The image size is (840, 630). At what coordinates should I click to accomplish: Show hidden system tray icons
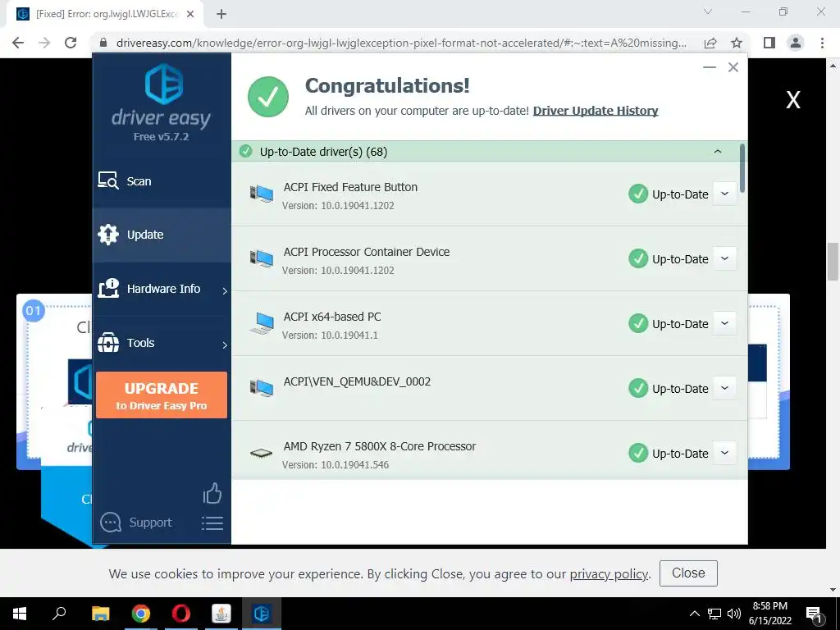(694, 614)
